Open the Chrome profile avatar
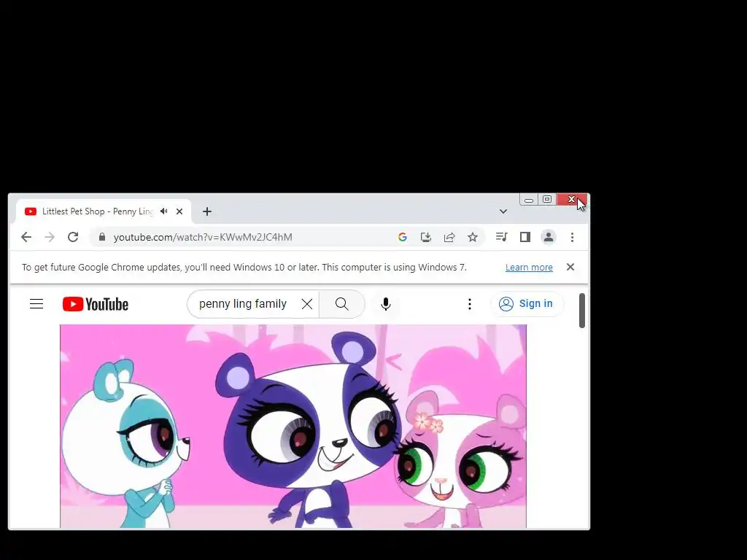The height and width of the screenshot is (560, 747). [x=549, y=237]
